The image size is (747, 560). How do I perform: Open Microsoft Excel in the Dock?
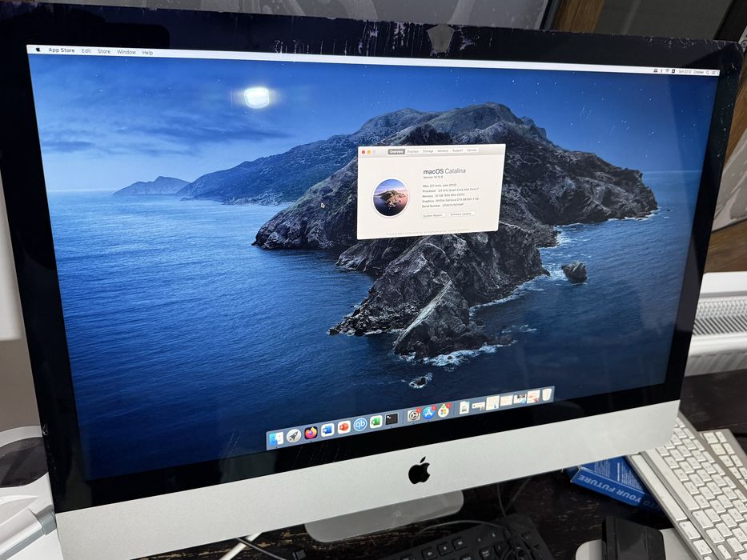(x=376, y=422)
